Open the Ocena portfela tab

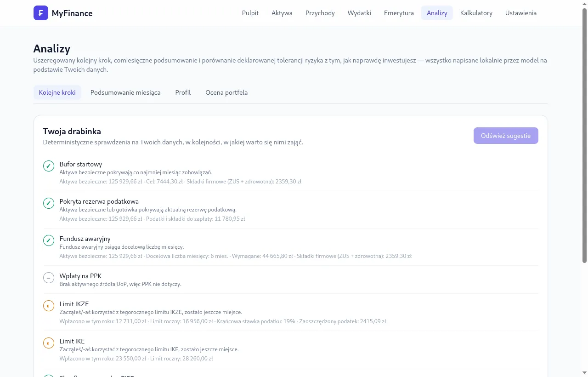(x=226, y=92)
